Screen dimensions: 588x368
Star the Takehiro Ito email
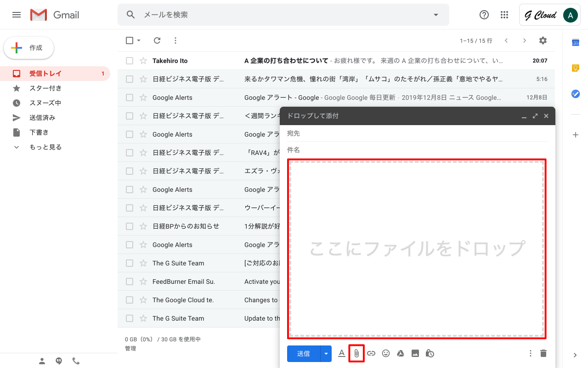pos(143,61)
